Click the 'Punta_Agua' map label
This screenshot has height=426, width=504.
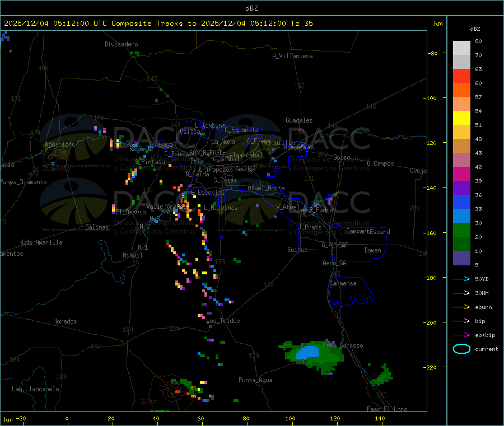click(255, 380)
